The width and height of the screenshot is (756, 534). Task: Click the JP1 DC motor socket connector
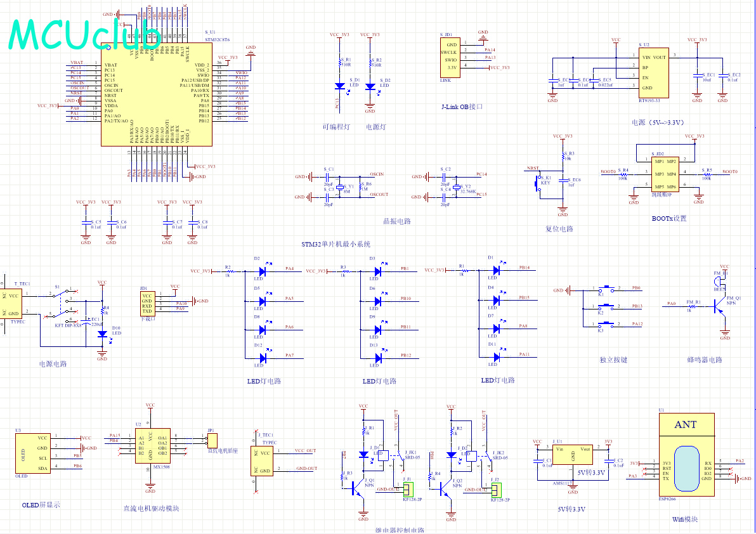212,441
